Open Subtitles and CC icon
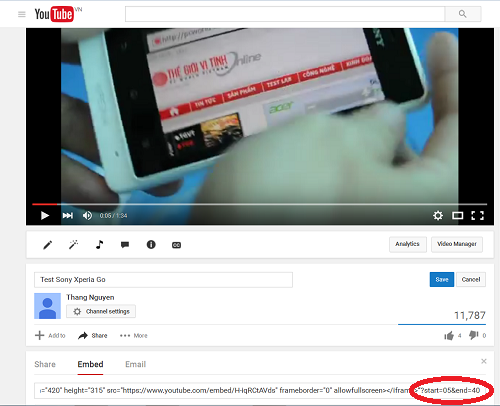Screen dimensions: 500x406 tap(176, 245)
